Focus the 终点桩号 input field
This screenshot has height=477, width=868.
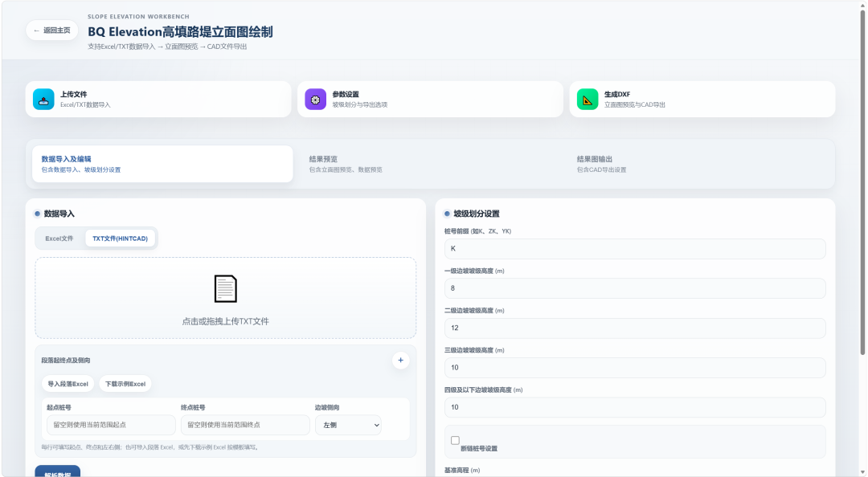pos(245,425)
